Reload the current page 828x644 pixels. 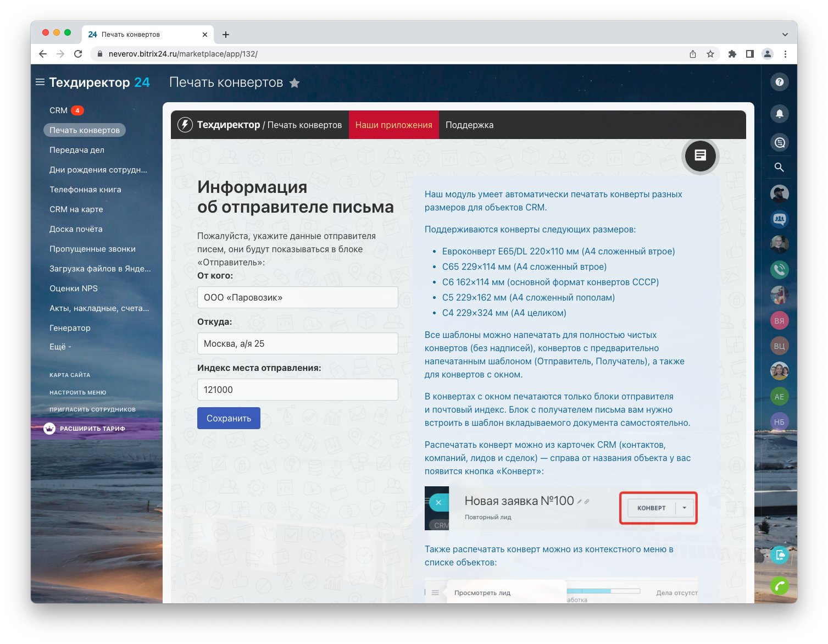(78, 54)
